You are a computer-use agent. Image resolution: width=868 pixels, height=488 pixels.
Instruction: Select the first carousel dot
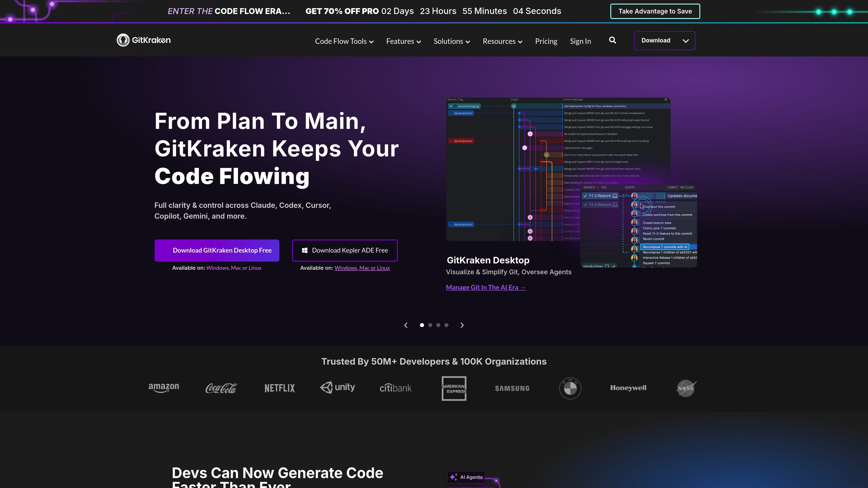[422, 325]
